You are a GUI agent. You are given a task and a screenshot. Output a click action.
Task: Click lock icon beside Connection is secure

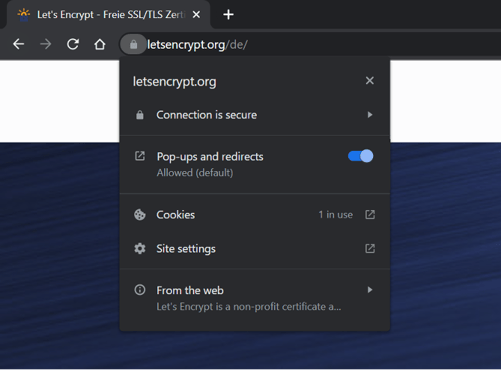140,115
